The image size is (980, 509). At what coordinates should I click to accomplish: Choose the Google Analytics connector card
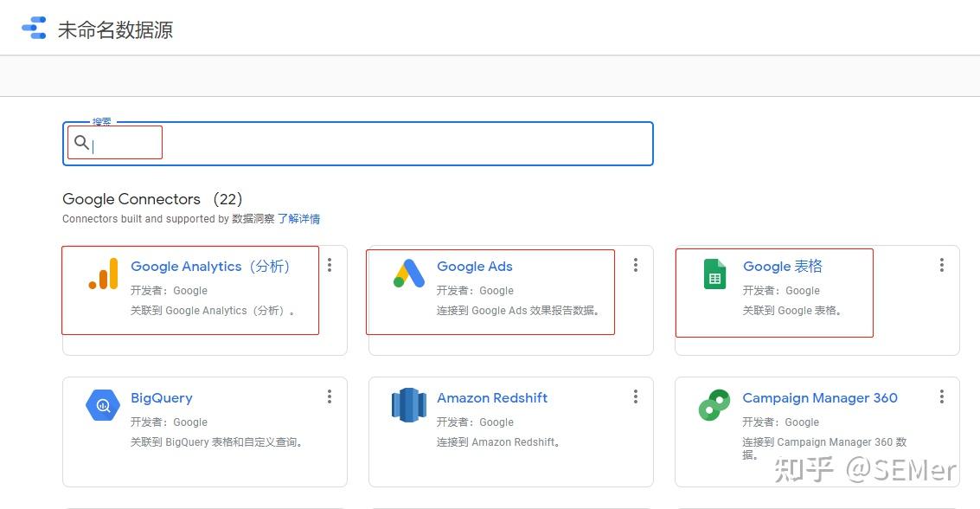click(190, 290)
